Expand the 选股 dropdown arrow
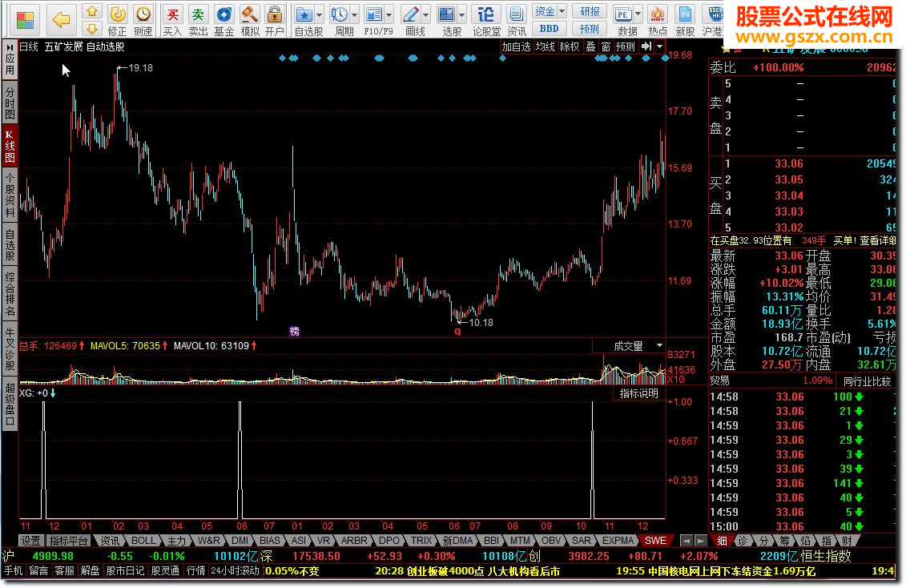The height and width of the screenshot is (588, 906). [461, 15]
